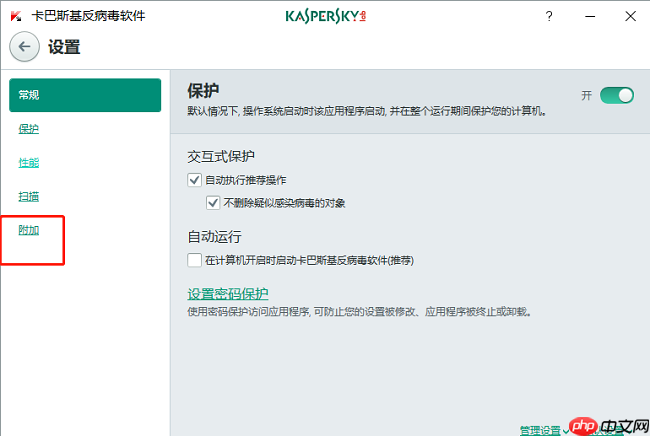Click the 设置 page title
This screenshot has width=650, height=436.
point(64,47)
